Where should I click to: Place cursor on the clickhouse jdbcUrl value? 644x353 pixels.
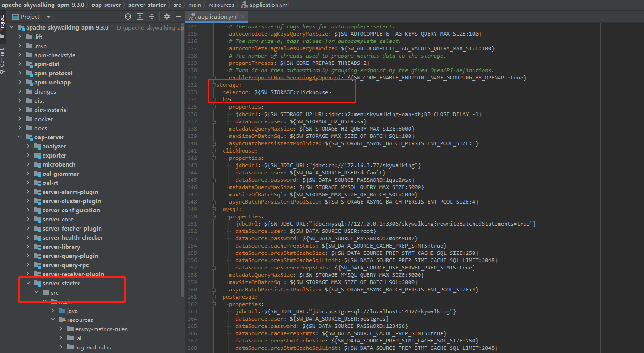click(x=342, y=165)
